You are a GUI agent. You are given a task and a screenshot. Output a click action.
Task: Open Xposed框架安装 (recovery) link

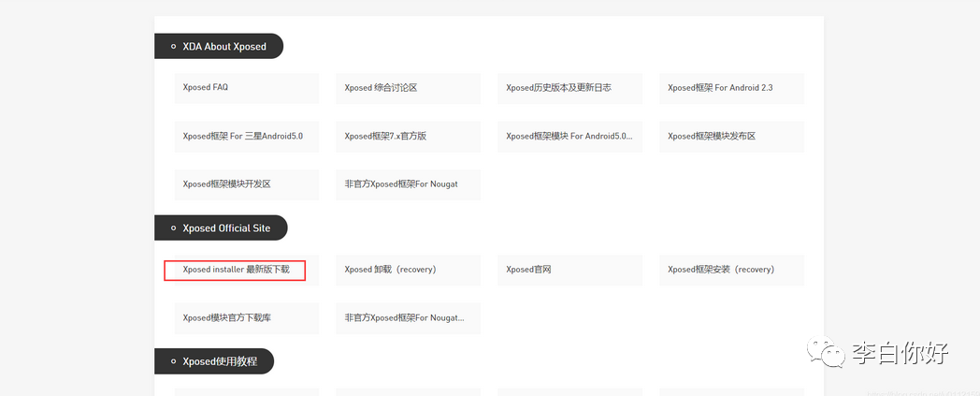pyautogui.click(x=731, y=271)
